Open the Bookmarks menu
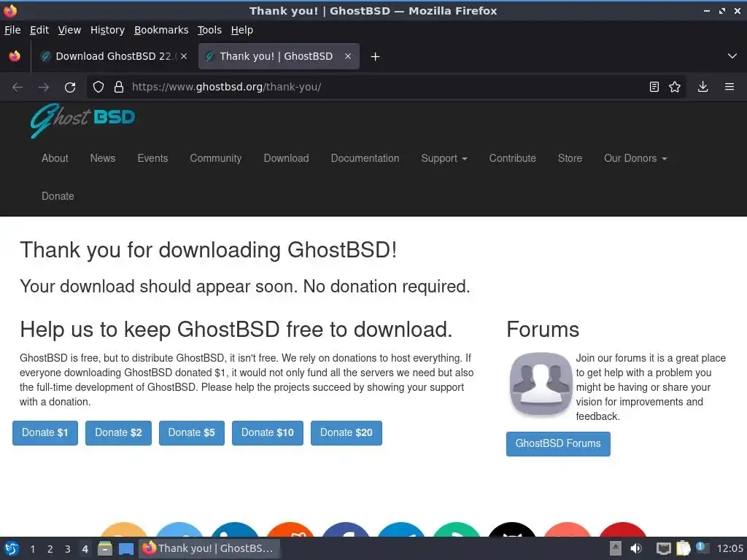 [161, 30]
